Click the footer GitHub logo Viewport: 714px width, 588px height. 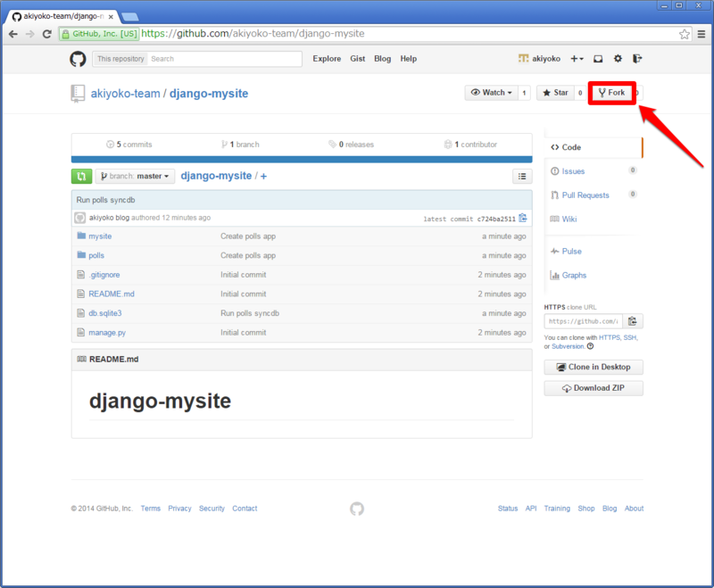pyautogui.click(x=357, y=509)
